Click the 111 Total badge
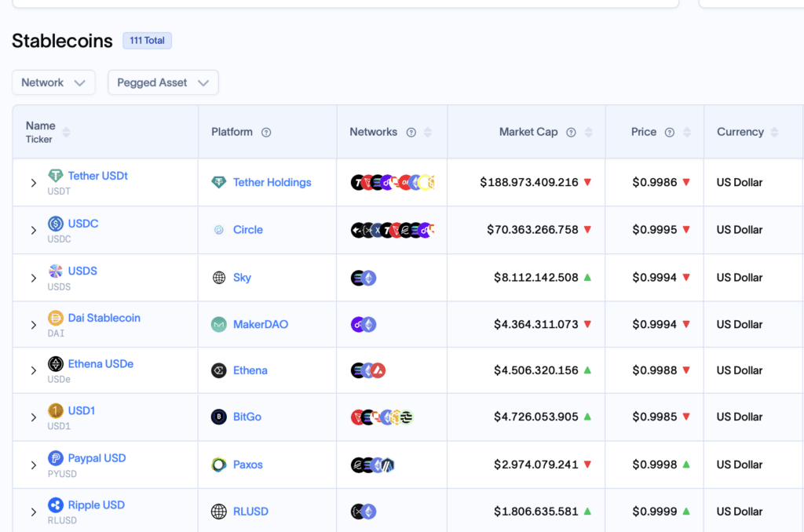Screen dimensions: 804x532 click(147, 41)
